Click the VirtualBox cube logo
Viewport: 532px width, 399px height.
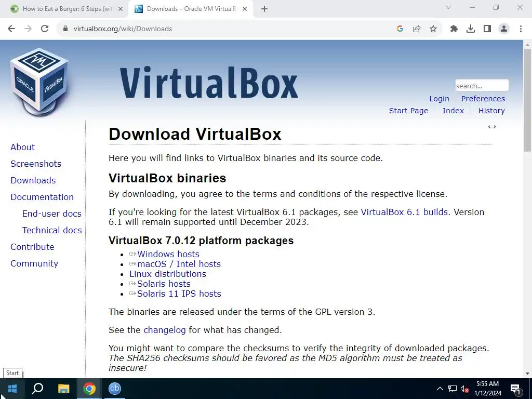[39, 82]
